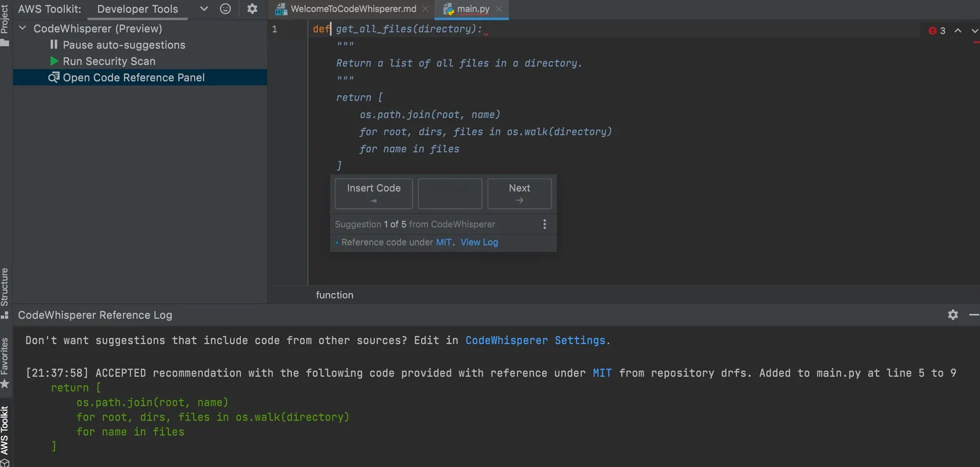The height and width of the screenshot is (467, 980).
Task: Open Reference Log panel gear settings
Action: coord(953,315)
